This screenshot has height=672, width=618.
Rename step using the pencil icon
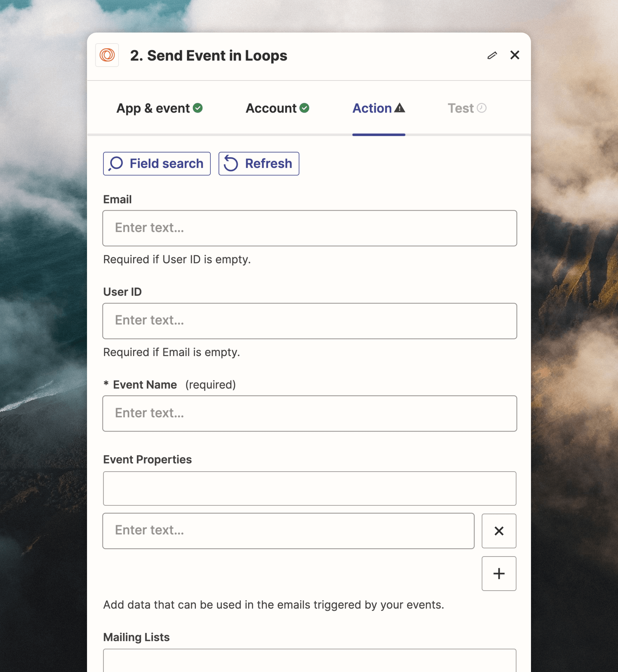tap(492, 55)
